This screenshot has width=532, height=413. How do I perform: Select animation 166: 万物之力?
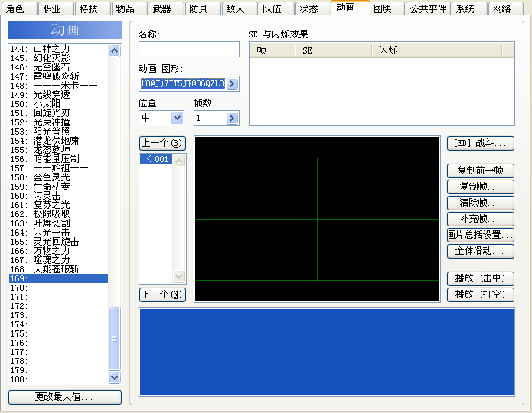click(58, 251)
